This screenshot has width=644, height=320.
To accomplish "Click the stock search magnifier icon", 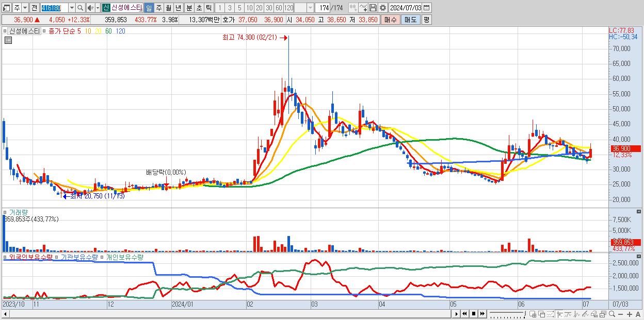I will pos(81,8).
